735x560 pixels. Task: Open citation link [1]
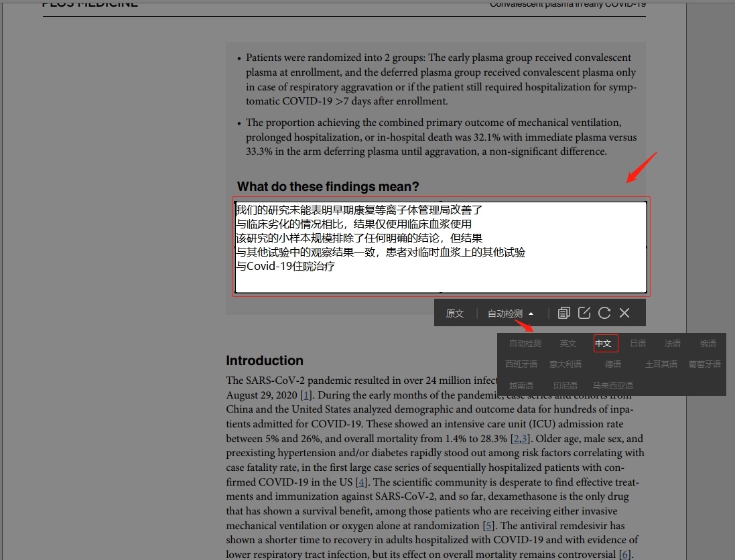306,395
